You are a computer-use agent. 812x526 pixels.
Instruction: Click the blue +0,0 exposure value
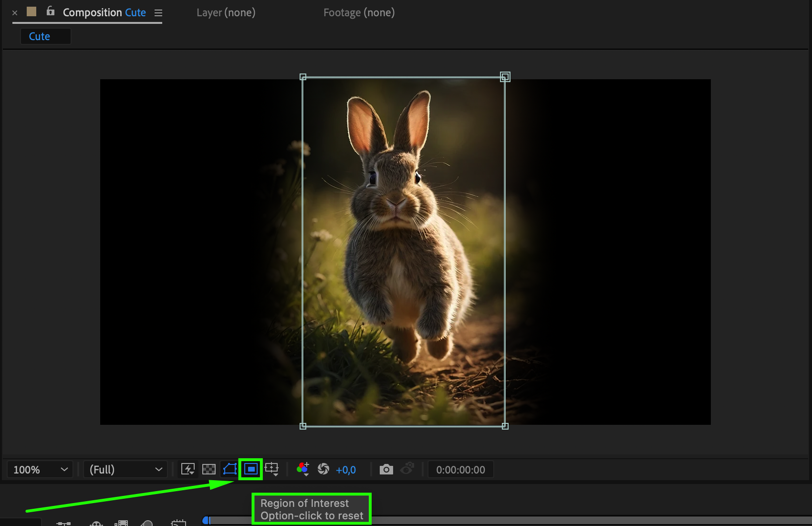coord(346,470)
